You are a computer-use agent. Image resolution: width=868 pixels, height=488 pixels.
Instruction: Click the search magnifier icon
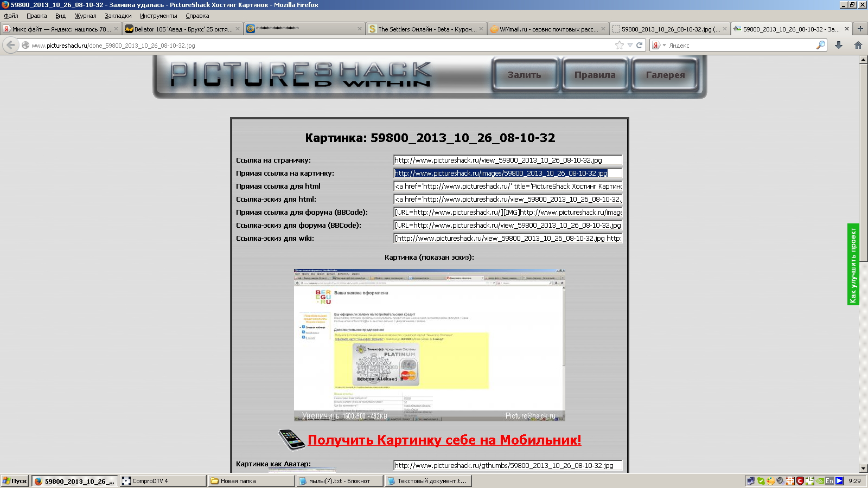click(x=821, y=45)
